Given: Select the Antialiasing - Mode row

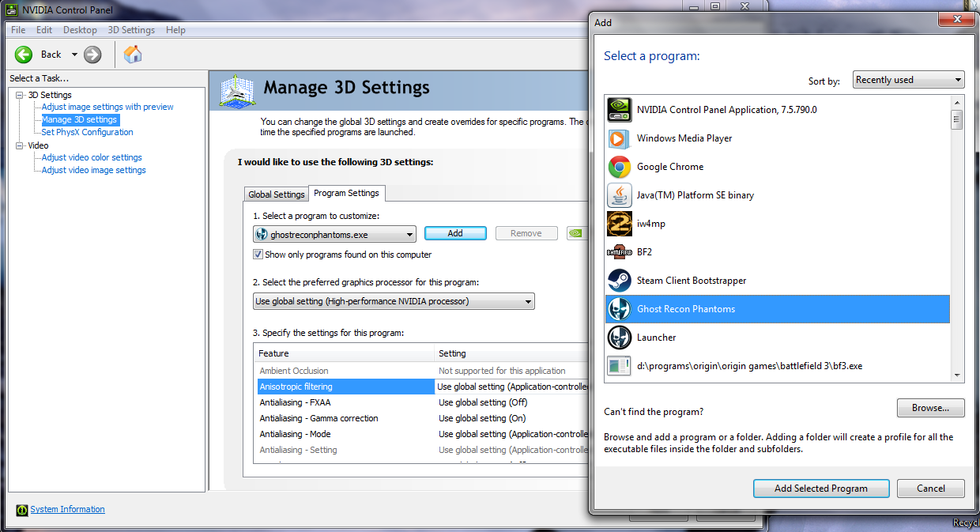Looking at the screenshot, I should click(423, 434).
